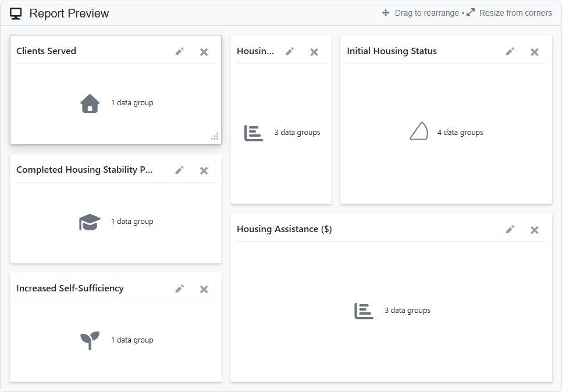This screenshot has height=392, width=562.
Task: Remove the Housing Assistance ($) card
Action: [x=535, y=230]
